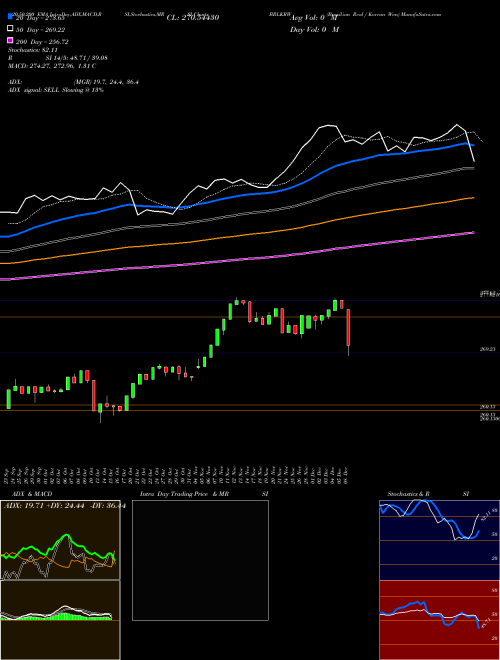Click the red RSI chart panel

click(439, 620)
